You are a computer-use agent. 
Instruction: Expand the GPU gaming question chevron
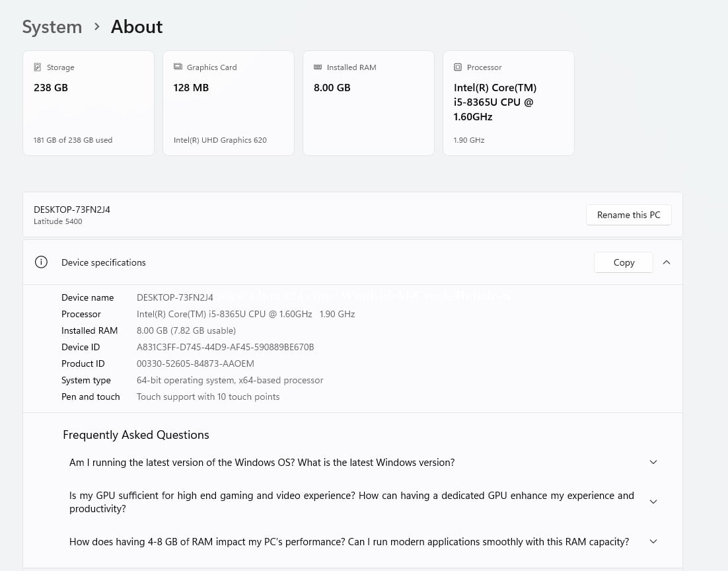pos(653,502)
